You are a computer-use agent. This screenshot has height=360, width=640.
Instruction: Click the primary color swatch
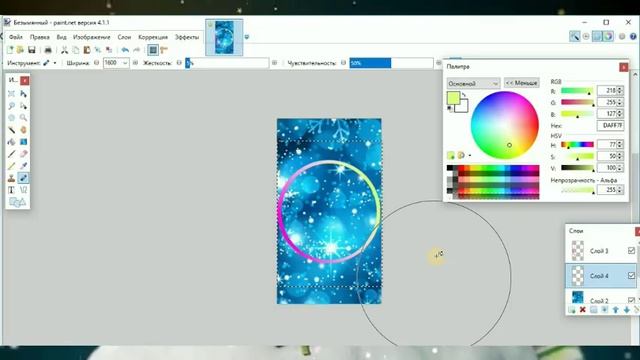[453, 98]
